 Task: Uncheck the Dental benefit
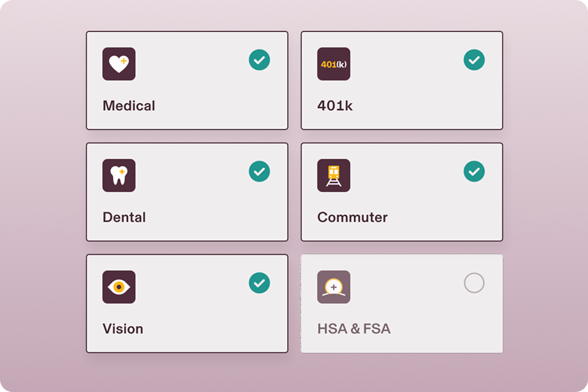click(259, 171)
